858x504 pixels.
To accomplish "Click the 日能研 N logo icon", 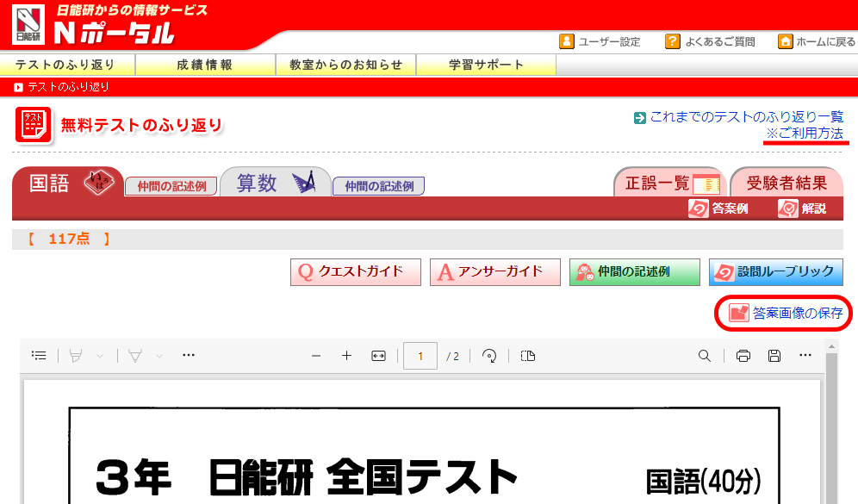I will 28,24.
